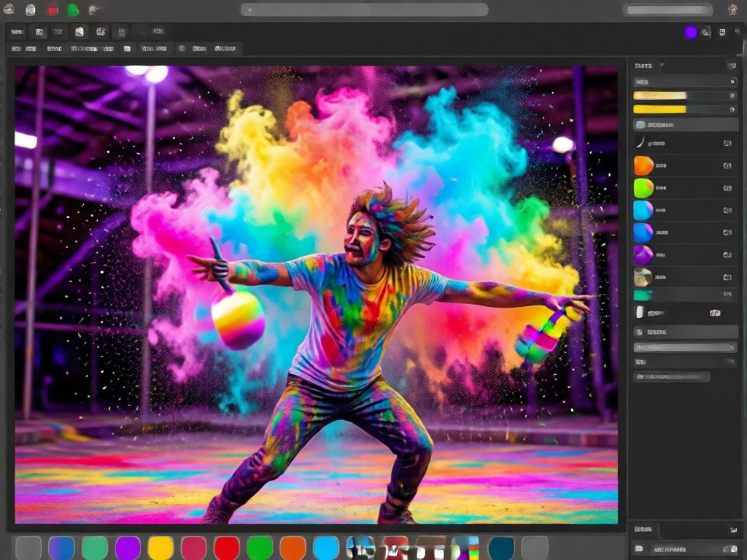This screenshot has height=560, width=747.
Task: Click the icon right of purple circle
Action: coord(705,32)
